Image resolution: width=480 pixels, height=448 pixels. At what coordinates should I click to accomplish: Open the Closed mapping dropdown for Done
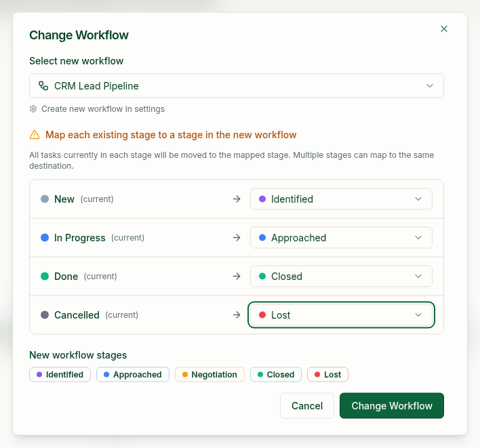[x=341, y=276]
